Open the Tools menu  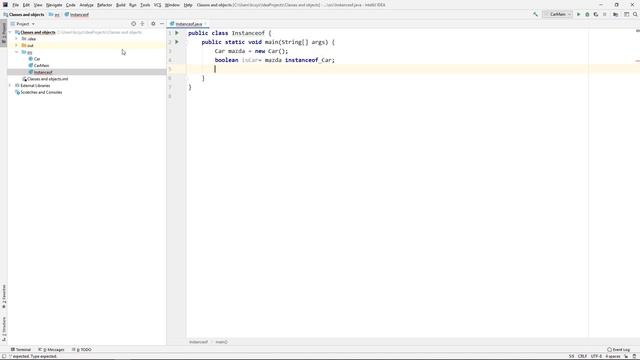click(x=145, y=5)
